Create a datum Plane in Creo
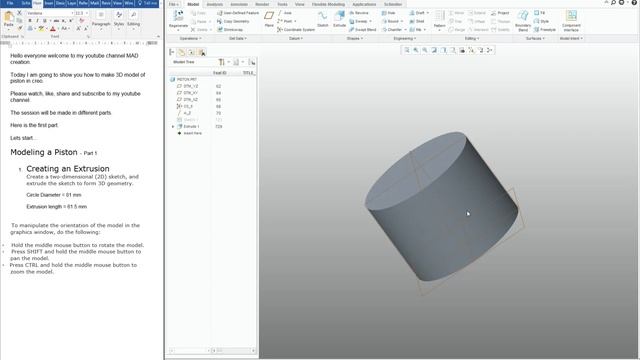The image size is (640, 360). pos(269,19)
